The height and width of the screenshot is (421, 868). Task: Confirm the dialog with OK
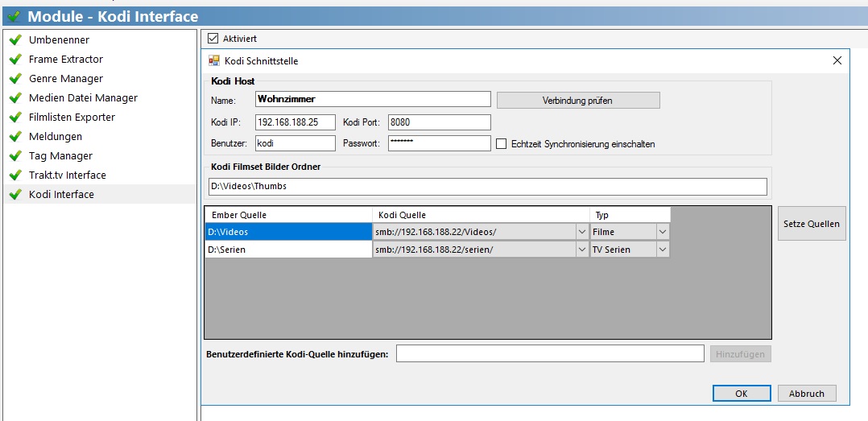(742, 394)
